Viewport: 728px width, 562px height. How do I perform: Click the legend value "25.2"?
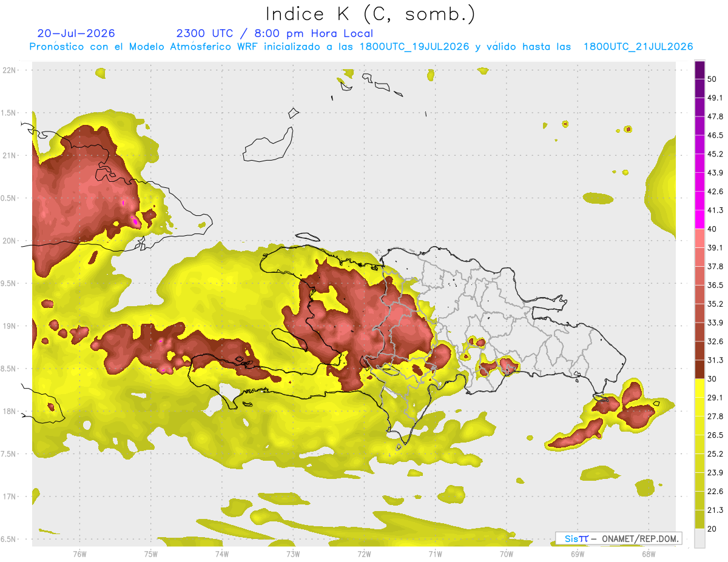click(715, 454)
